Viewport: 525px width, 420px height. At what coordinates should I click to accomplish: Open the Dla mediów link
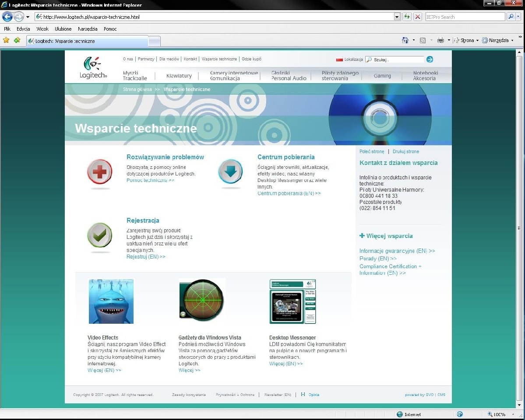click(x=169, y=59)
